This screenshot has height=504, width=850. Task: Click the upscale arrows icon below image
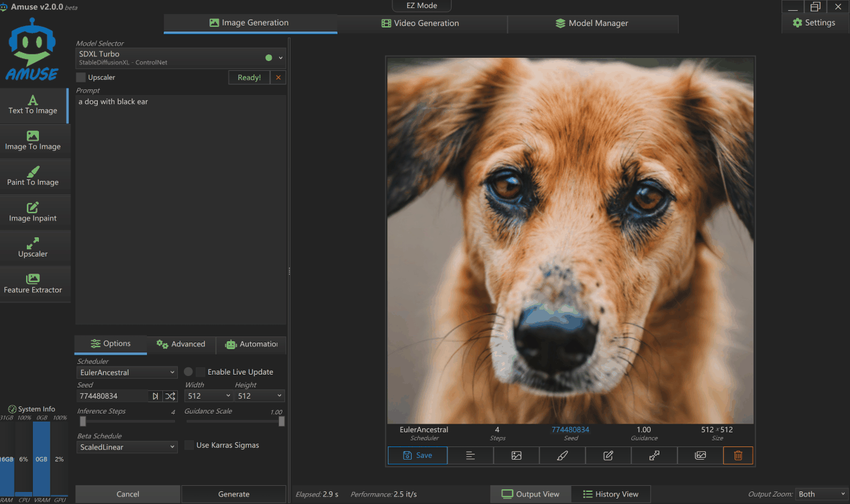[x=654, y=455]
